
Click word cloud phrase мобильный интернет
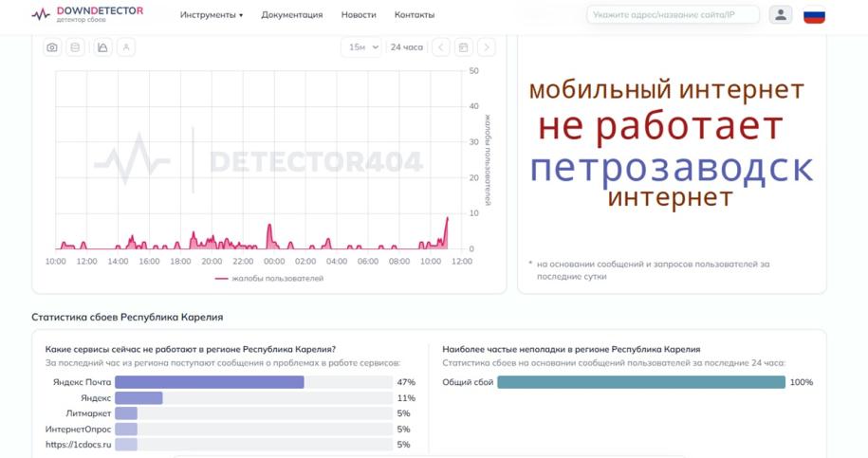[667, 89]
